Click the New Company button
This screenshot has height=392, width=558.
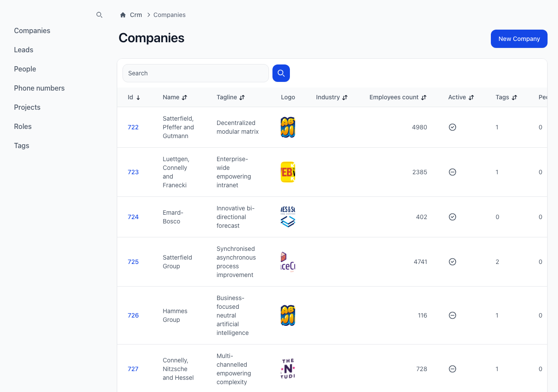[519, 39]
